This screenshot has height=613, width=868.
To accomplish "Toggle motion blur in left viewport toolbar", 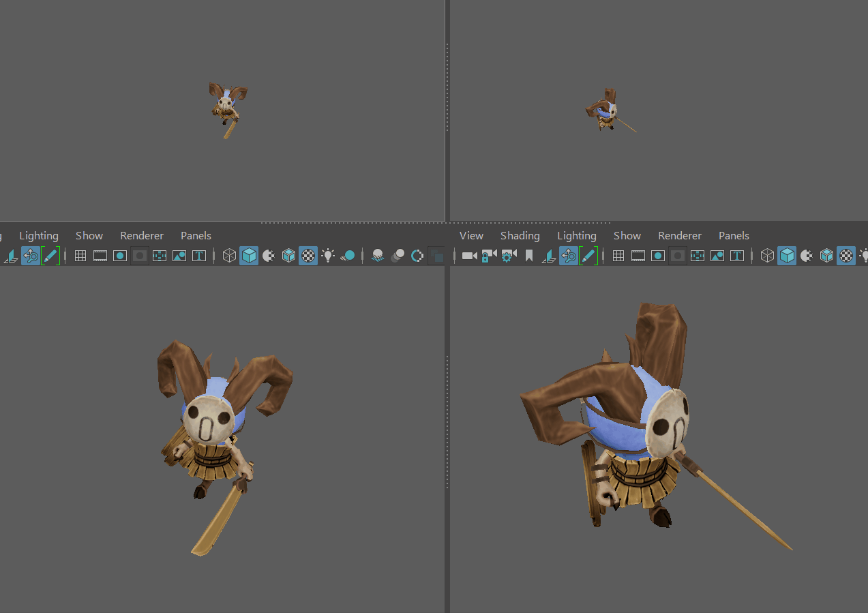I will click(398, 256).
